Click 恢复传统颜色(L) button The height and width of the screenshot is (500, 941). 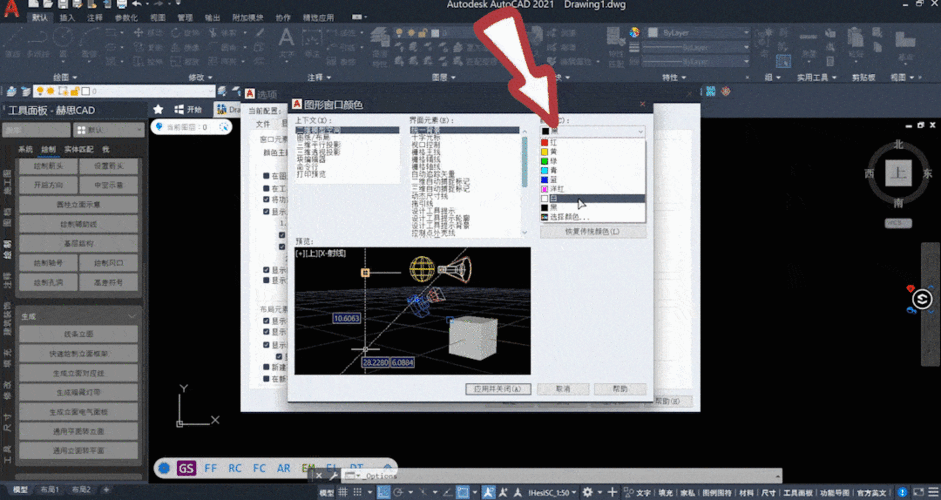tap(593, 232)
